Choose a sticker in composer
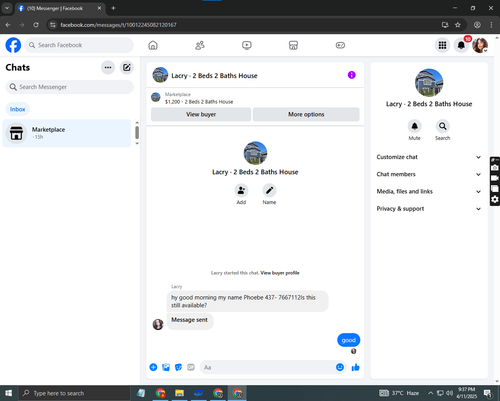The image size is (500, 401). pyautogui.click(x=178, y=367)
